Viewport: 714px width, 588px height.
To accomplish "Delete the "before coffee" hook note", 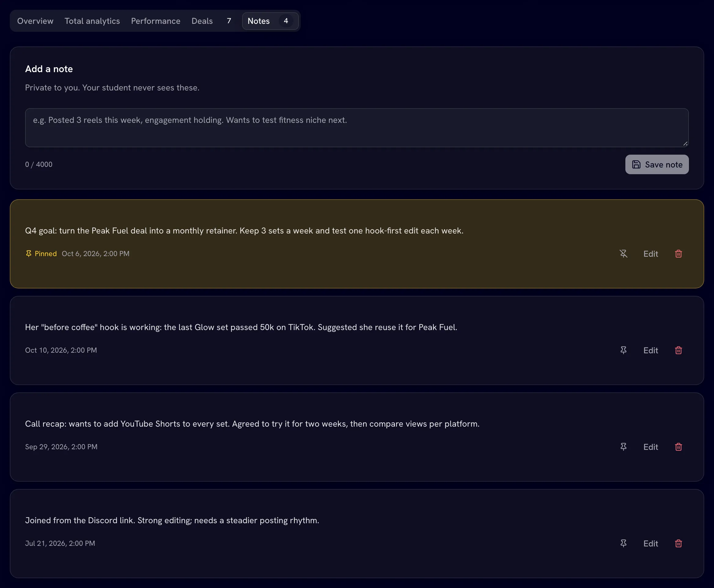I will click(679, 350).
